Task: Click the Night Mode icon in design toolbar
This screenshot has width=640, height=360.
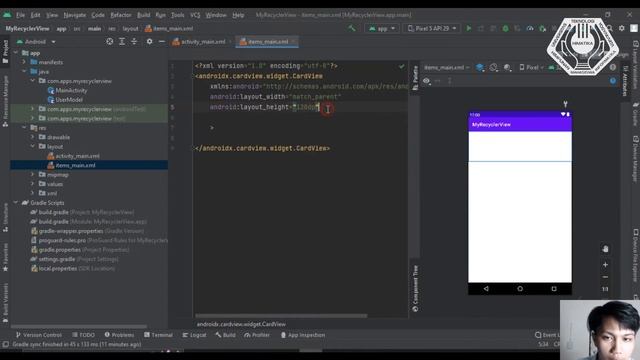Action: pyautogui.click(x=507, y=67)
